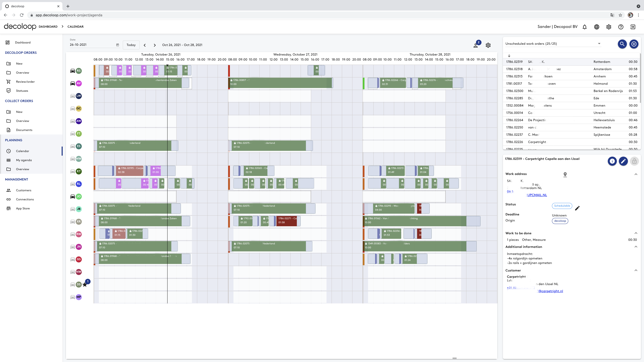644x362 pixels.
Task: Open a new browser tab
Action: pos(68,6)
